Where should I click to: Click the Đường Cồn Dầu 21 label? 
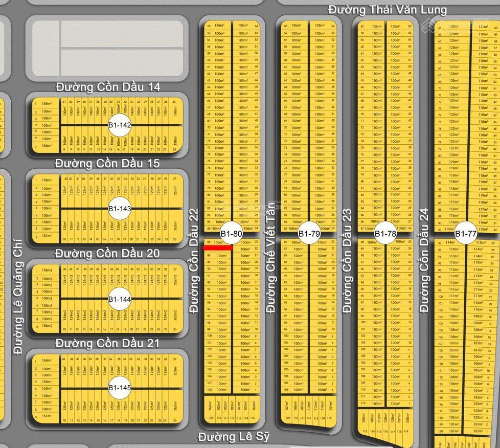coord(108,343)
